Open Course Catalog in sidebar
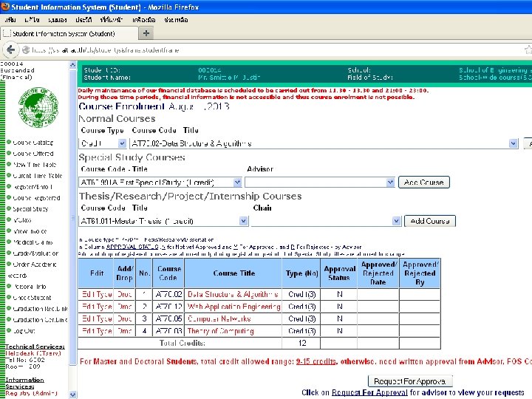 click(33, 143)
